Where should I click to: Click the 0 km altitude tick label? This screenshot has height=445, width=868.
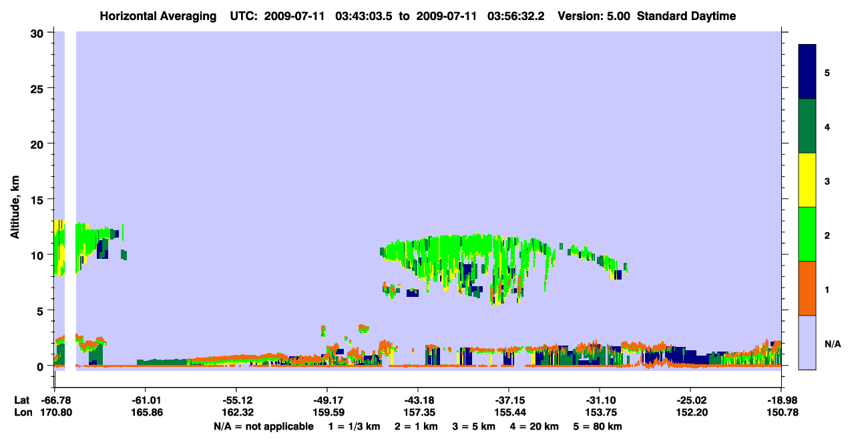[42, 366]
